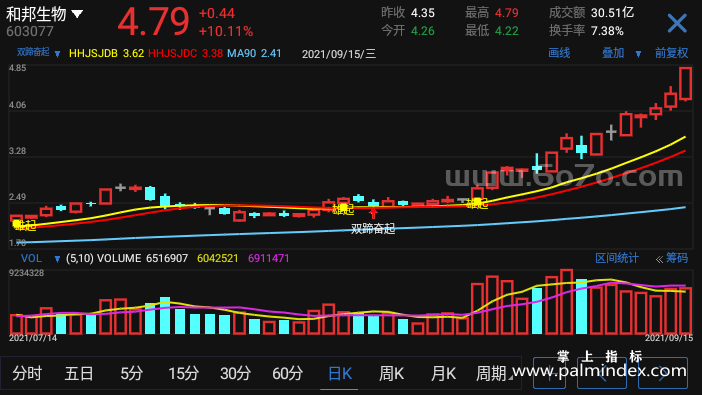Switch to the 五日 tab
This screenshot has width=702, height=395.
(79, 373)
